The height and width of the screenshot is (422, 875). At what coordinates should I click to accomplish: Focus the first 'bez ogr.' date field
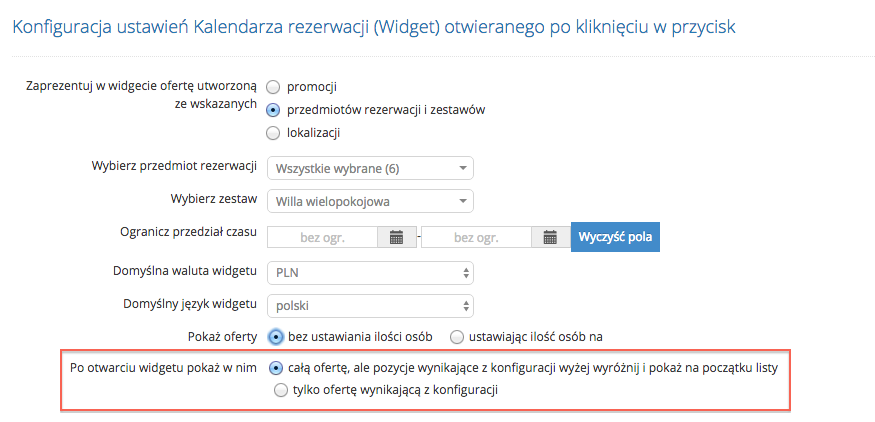323,237
